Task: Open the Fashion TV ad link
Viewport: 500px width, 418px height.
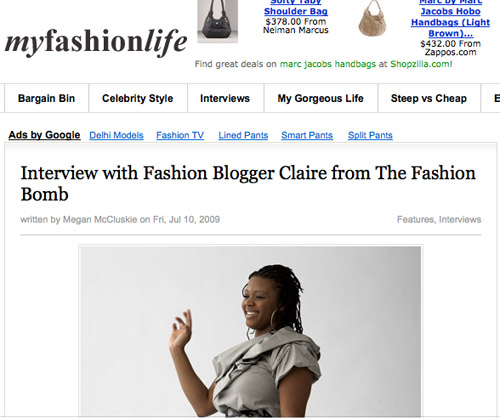Action: (180, 135)
